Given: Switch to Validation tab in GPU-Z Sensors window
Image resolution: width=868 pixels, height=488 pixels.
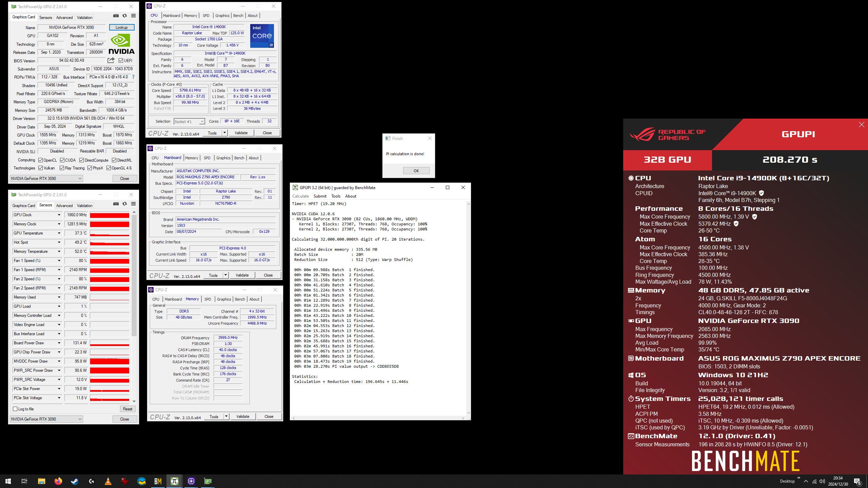Looking at the screenshot, I should [x=84, y=206].
